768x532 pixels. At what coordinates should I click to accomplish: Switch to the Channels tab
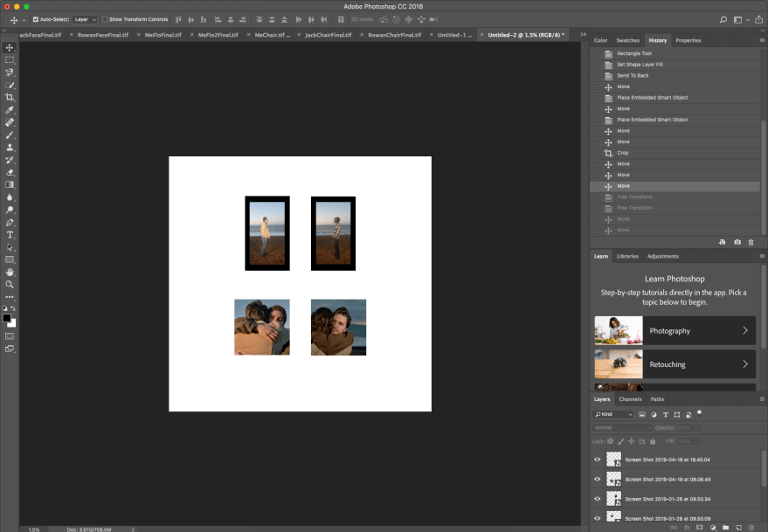point(631,398)
